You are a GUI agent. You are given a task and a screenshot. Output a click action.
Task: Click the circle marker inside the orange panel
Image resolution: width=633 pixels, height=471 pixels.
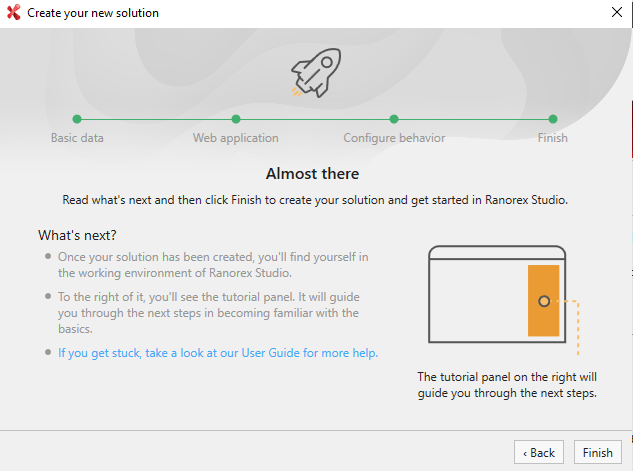pyautogui.click(x=543, y=301)
